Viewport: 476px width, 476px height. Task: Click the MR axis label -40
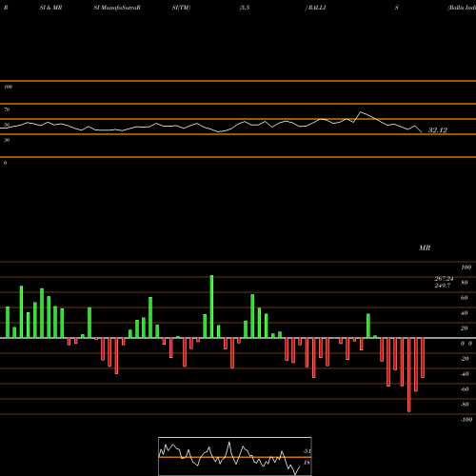tap(465, 374)
